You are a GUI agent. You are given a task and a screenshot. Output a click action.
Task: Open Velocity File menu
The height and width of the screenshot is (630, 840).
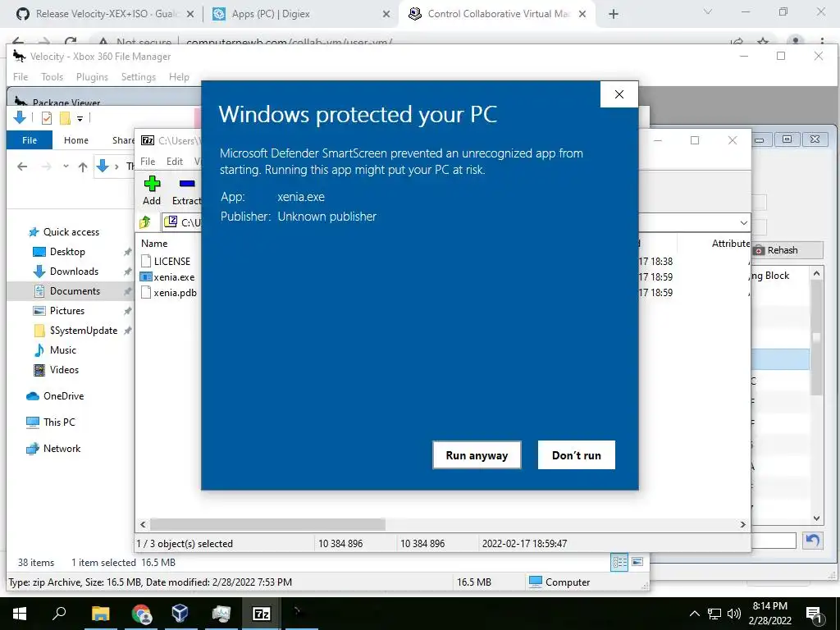point(21,77)
